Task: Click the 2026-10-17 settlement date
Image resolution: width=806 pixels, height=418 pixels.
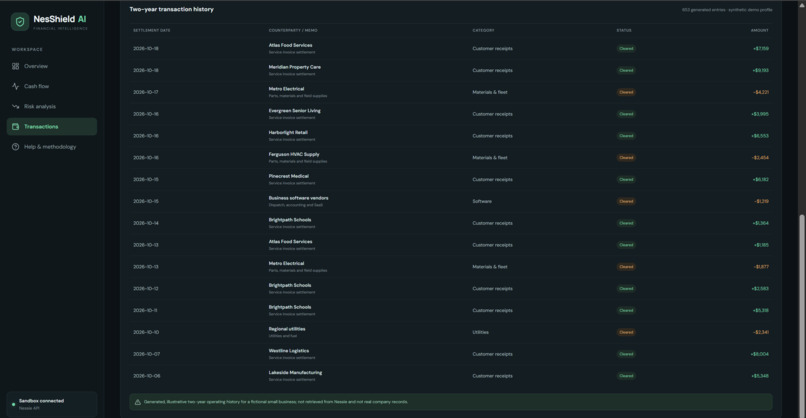Action: click(146, 93)
